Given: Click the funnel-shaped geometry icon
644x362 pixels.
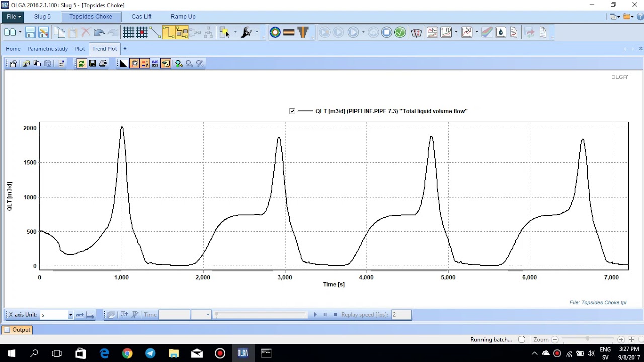Looking at the screenshot, I should click(x=303, y=33).
